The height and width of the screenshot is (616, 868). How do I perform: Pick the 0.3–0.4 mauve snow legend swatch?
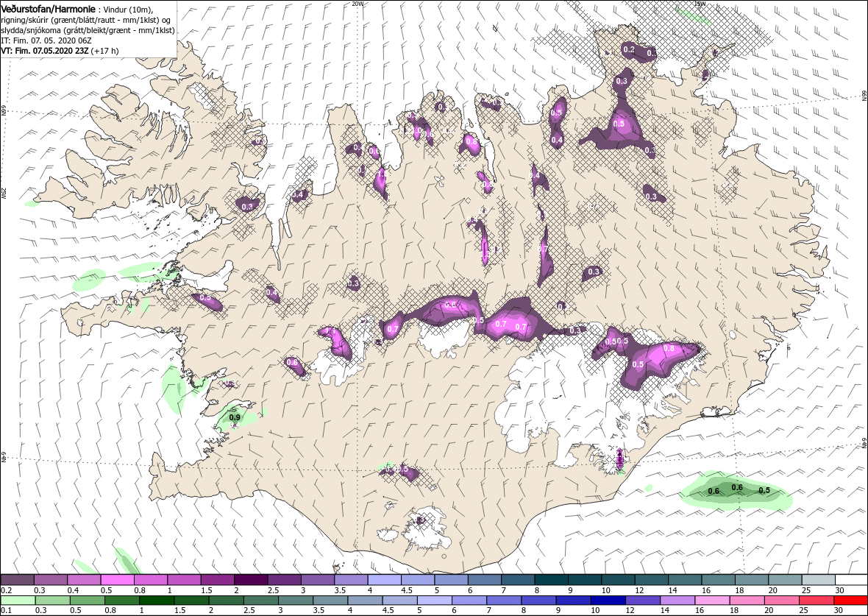(x=50, y=580)
